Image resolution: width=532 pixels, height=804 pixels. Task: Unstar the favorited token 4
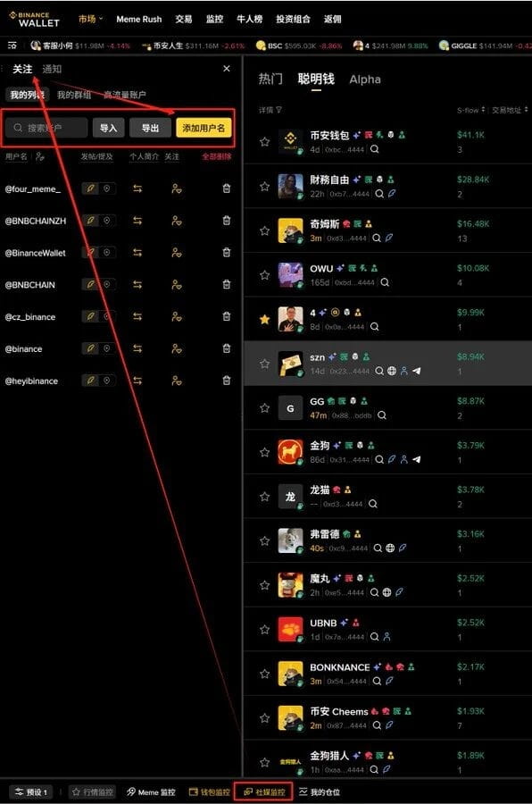pyautogui.click(x=264, y=320)
